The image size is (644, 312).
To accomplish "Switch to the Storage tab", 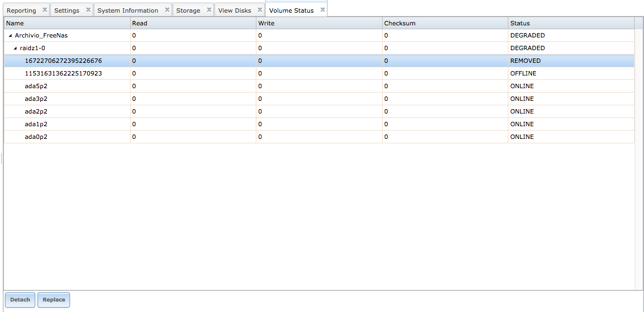I will [x=188, y=10].
